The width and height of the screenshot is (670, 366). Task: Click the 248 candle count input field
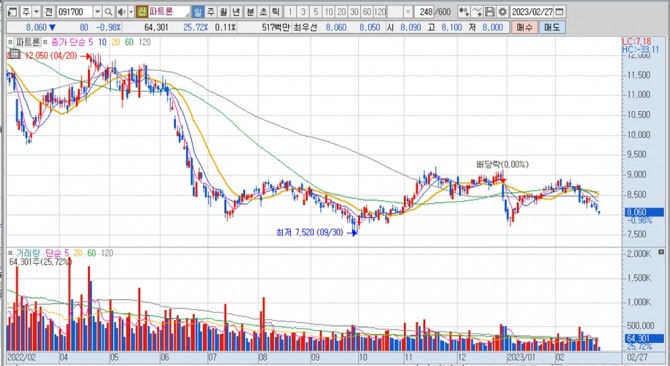pyautogui.click(x=426, y=12)
